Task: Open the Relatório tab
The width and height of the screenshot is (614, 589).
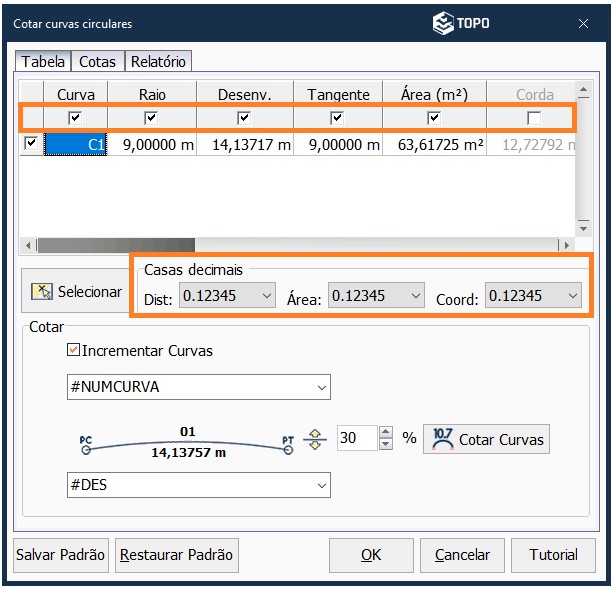Action: 158,62
